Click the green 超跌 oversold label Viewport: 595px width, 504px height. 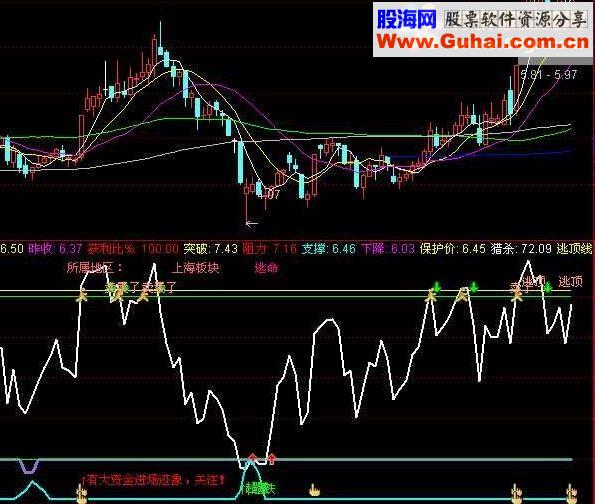point(260,488)
